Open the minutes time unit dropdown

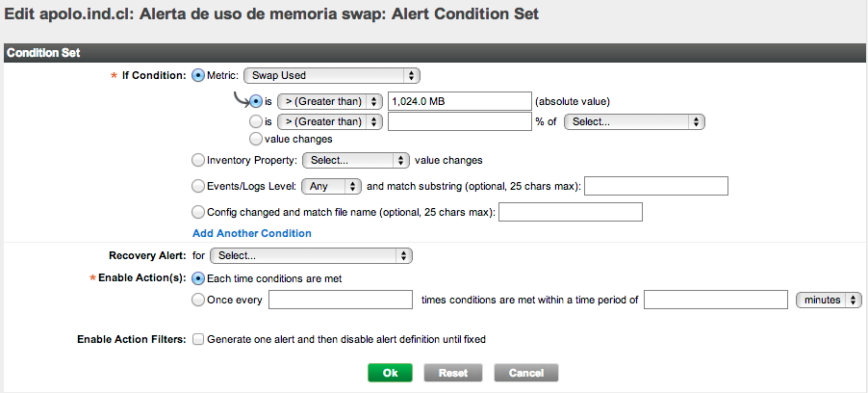point(830,300)
